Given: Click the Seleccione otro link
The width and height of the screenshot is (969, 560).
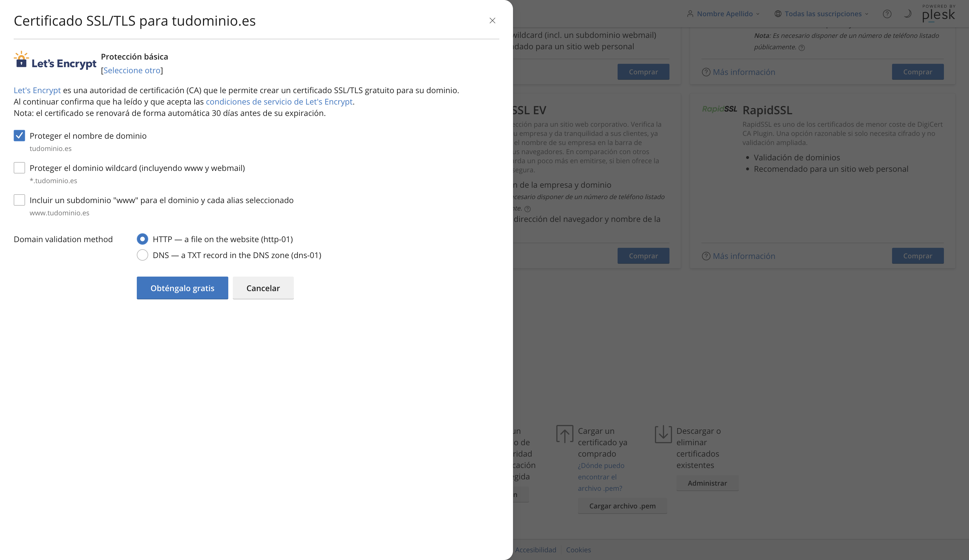Looking at the screenshot, I should pos(132,70).
